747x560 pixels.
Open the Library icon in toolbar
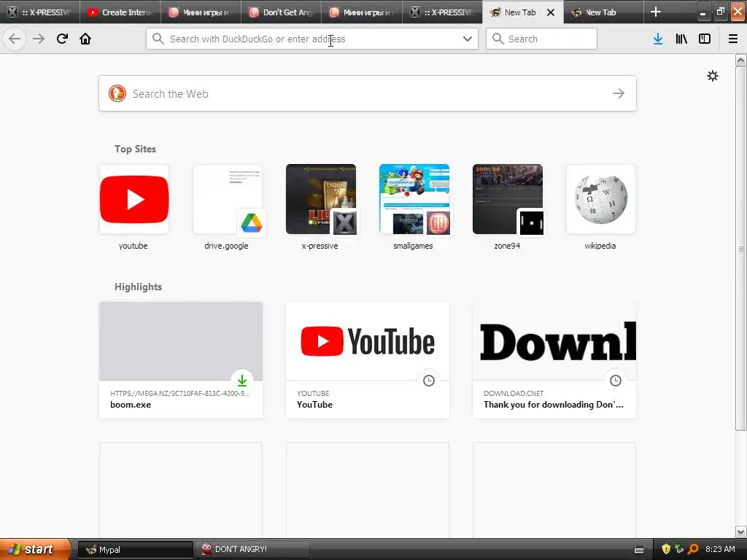[x=681, y=39]
